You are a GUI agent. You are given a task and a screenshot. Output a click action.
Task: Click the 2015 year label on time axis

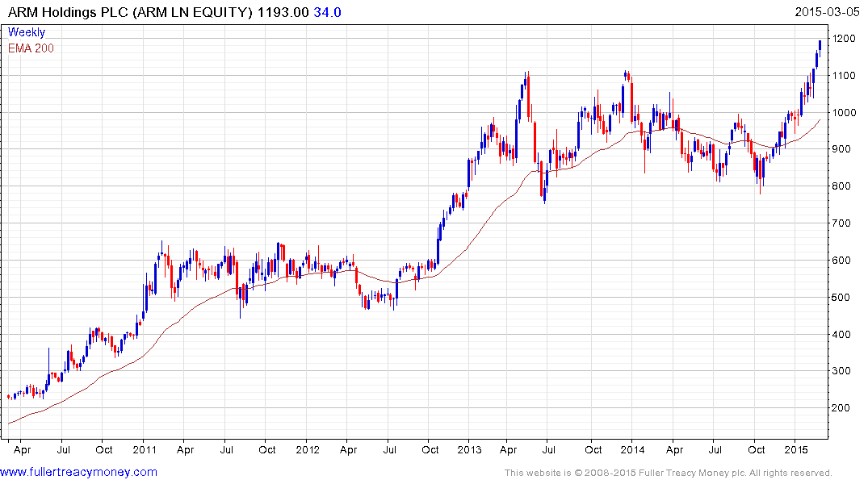pyautogui.click(x=797, y=449)
